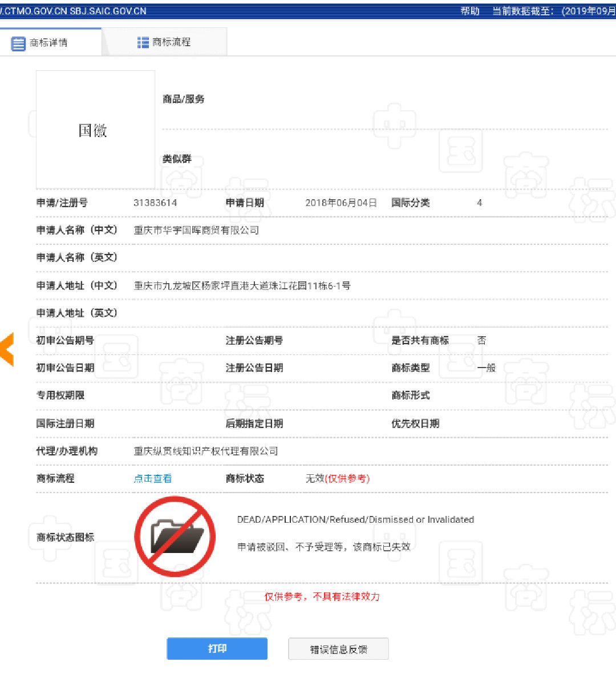The height and width of the screenshot is (678, 616).
Task: Click the DEAD/APPLICATION/Refused status description text
Action: coord(355,519)
